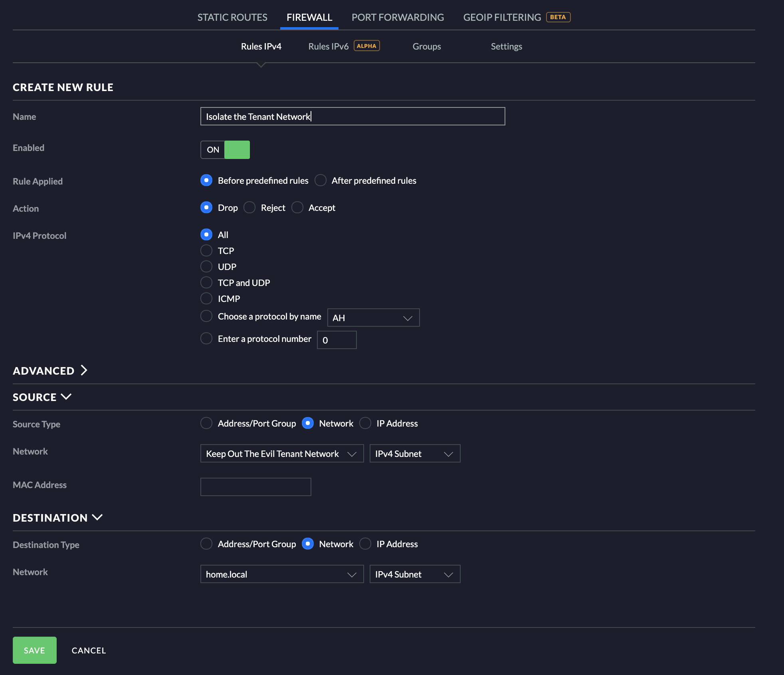The width and height of the screenshot is (784, 675).
Task: Open source network Keep Out dropdown
Action: click(282, 454)
